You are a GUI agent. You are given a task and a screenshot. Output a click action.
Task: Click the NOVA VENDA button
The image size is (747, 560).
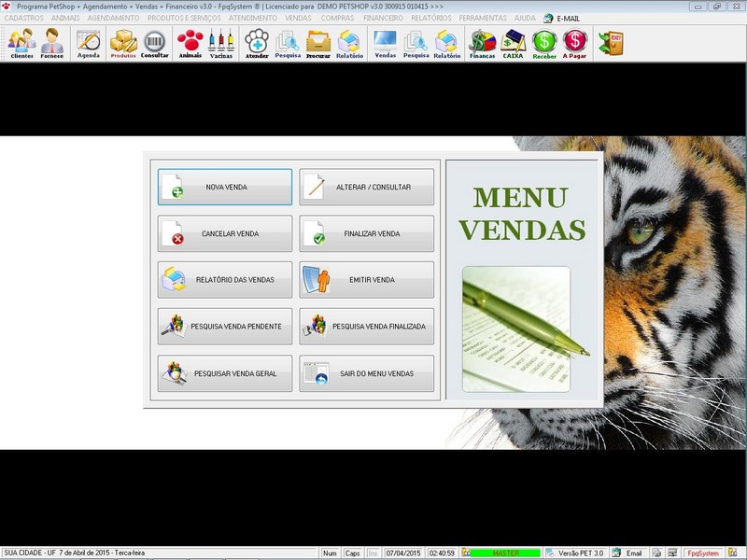click(x=225, y=187)
